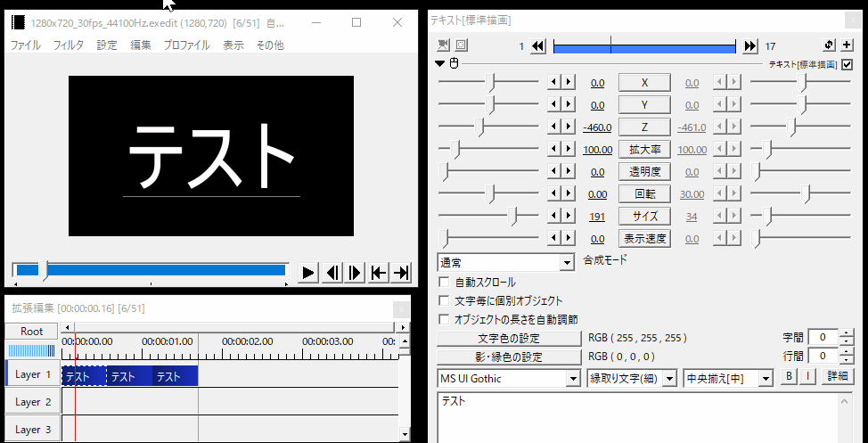Go to previous keyframe section in text dialog
Viewport: 868px width, 443px height.
(537, 46)
